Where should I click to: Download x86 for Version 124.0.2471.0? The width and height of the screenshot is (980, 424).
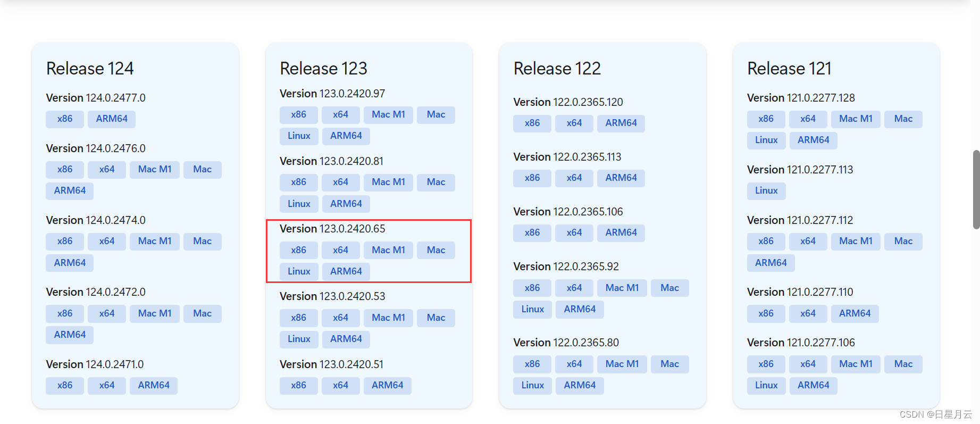click(x=65, y=386)
